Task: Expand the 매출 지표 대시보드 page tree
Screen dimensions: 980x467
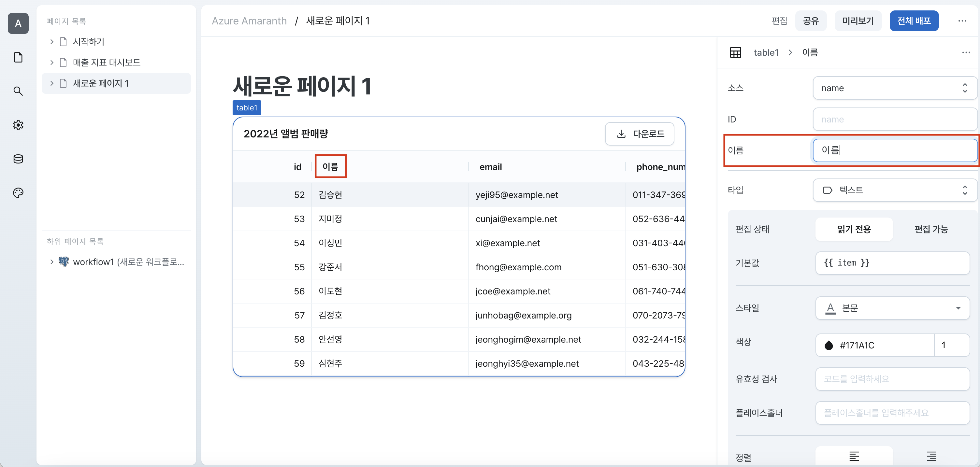Action: coord(52,63)
